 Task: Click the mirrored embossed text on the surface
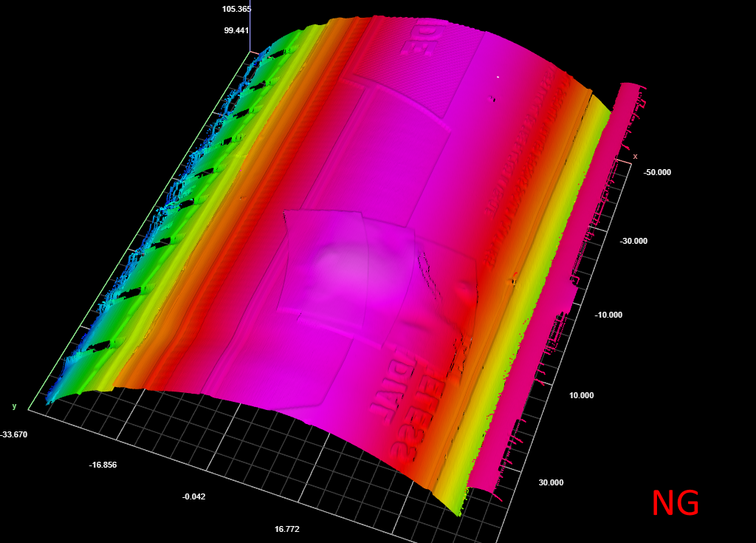(421, 399)
